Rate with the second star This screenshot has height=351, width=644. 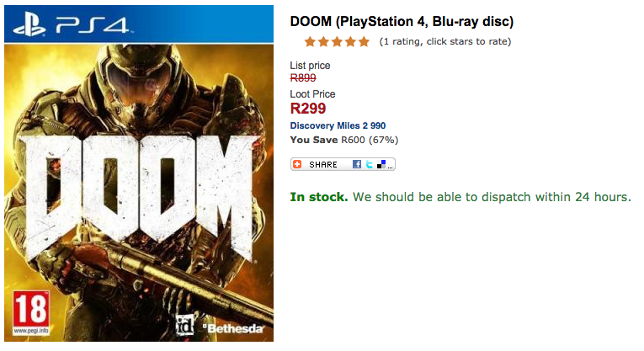coord(324,41)
